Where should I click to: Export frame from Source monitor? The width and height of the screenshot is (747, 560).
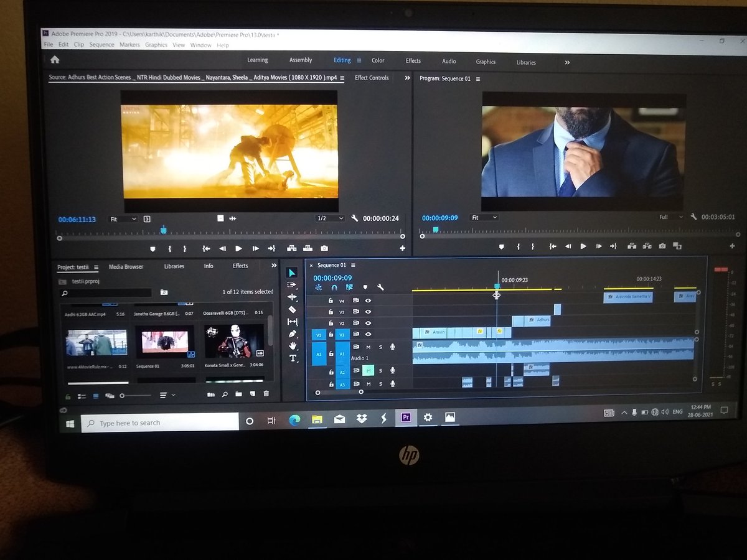(x=324, y=248)
